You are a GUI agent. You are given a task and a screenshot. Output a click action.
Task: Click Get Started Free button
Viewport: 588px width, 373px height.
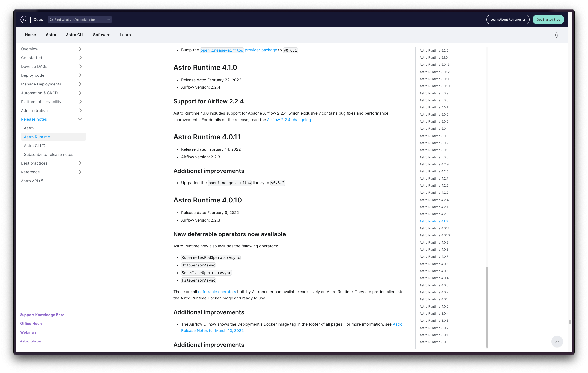pos(548,20)
